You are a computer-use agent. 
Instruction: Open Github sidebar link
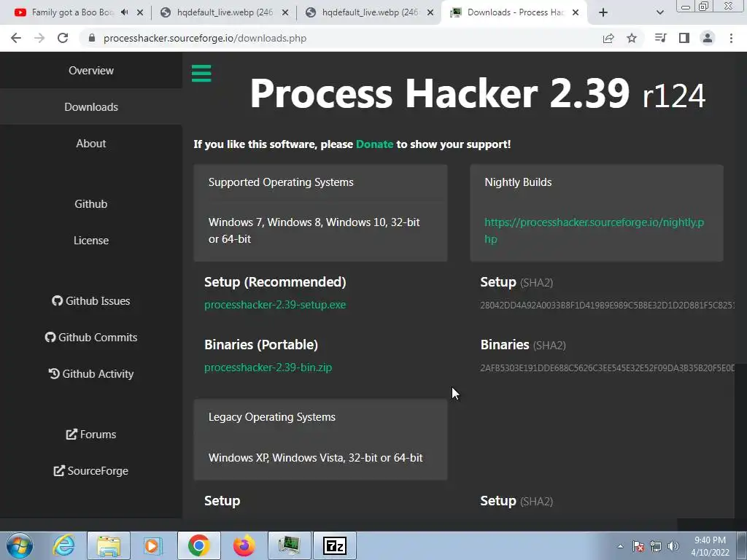[x=91, y=204]
